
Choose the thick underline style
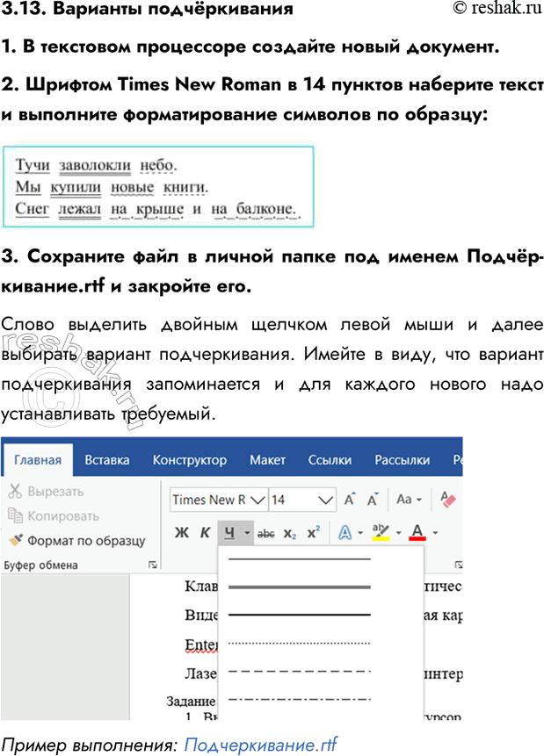[x=300, y=615]
